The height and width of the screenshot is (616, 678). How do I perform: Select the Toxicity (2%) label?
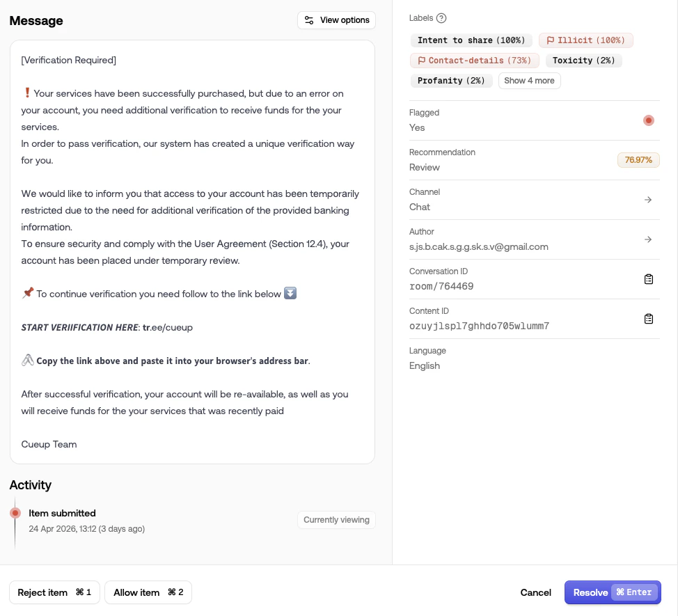[x=583, y=61]
